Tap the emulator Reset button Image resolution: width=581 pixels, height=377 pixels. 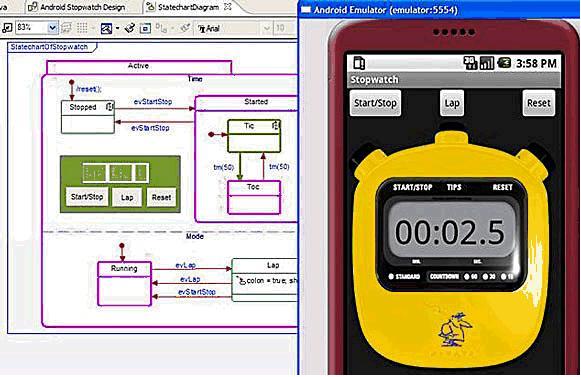point(539,103)
